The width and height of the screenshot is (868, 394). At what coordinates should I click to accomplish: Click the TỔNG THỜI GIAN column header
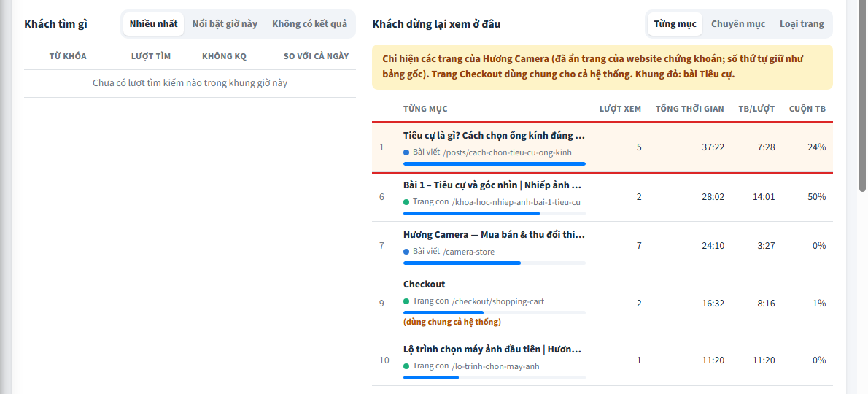tap(690, 109)
